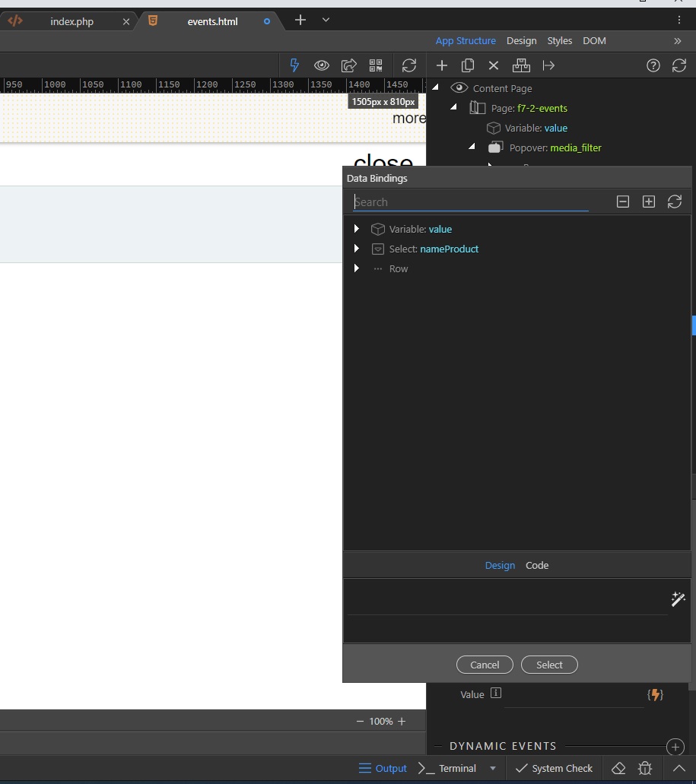Click the share/open in browser icon
This screenshot has width=696, height=784.
pos(348,65)
